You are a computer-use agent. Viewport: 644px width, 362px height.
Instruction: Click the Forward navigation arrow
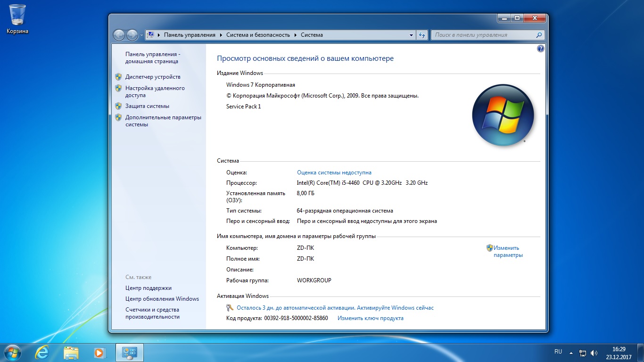(132, 35)
